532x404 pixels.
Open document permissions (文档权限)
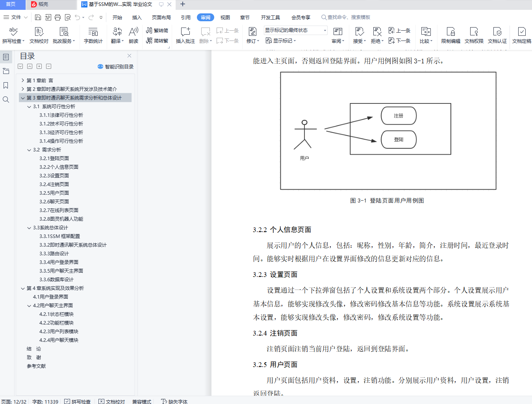[474, 35]
